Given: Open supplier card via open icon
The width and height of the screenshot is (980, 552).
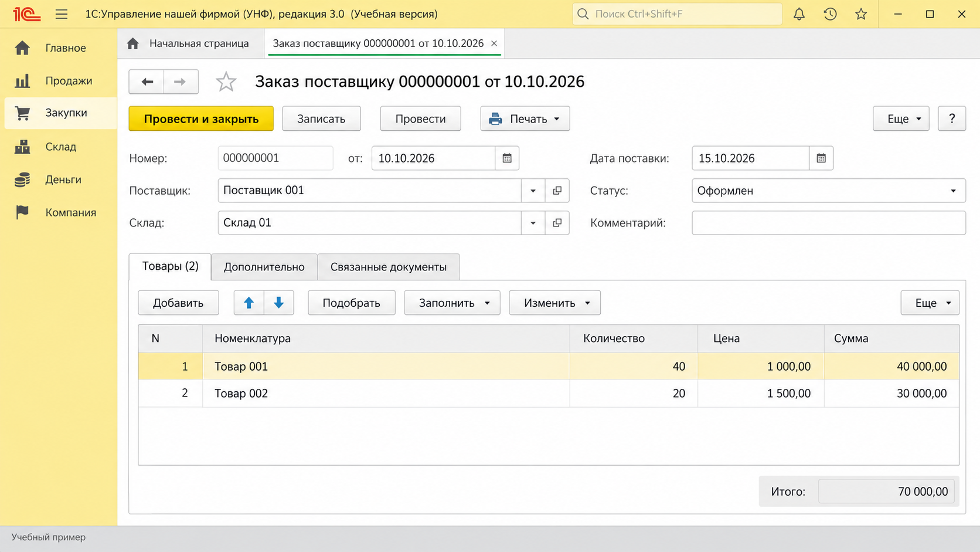Looking at the screenshot, I should pos(557,191).
